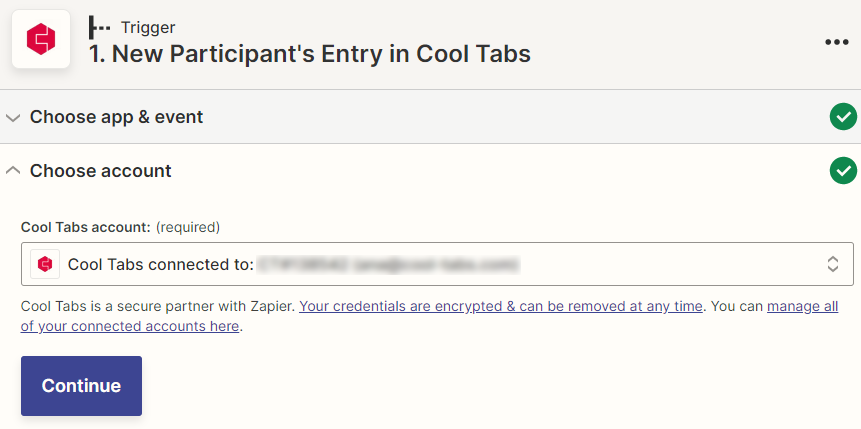861x429 pixels.
Task: Click the blurred connected account name
Action: click(389, 265)
